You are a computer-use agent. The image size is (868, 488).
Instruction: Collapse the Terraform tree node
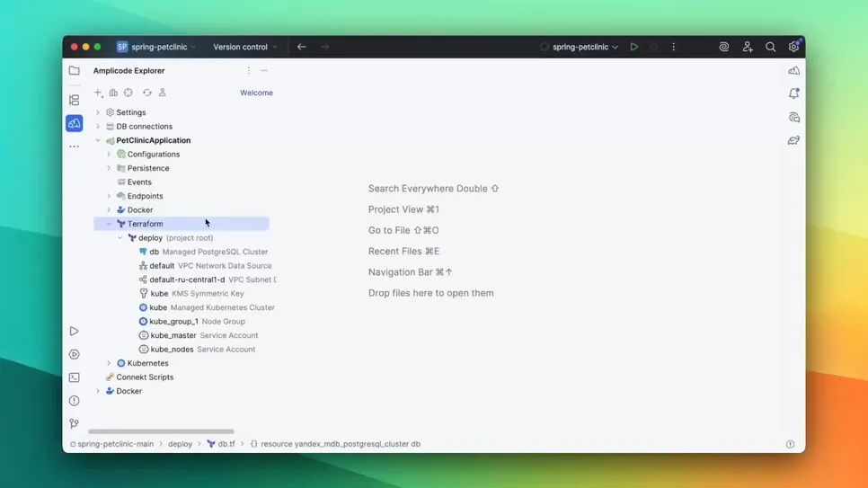coord(109,224)
